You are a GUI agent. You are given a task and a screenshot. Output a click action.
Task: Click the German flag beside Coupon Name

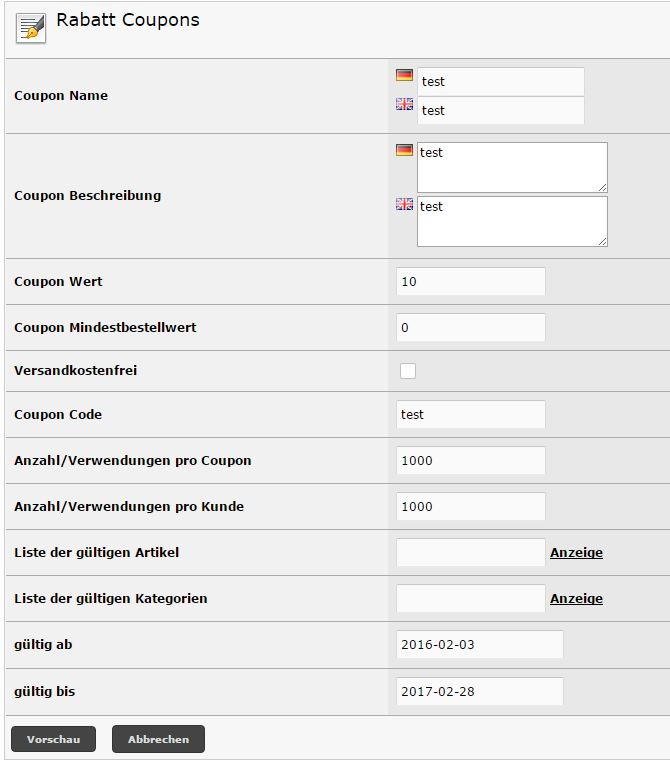[404, 75]
